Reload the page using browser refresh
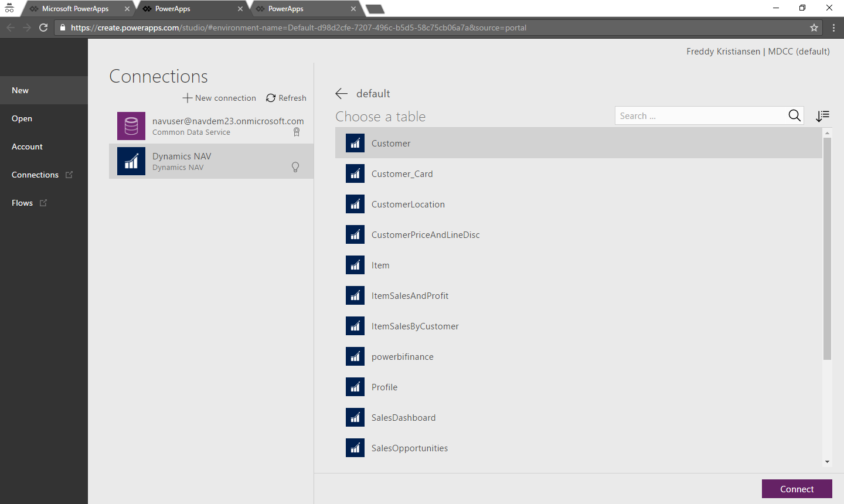This screenshot has width=844, height=504. coord(43,28)
